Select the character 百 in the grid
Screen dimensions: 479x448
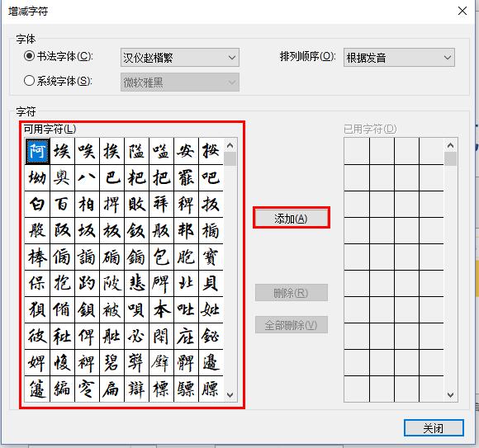point(62,204)
